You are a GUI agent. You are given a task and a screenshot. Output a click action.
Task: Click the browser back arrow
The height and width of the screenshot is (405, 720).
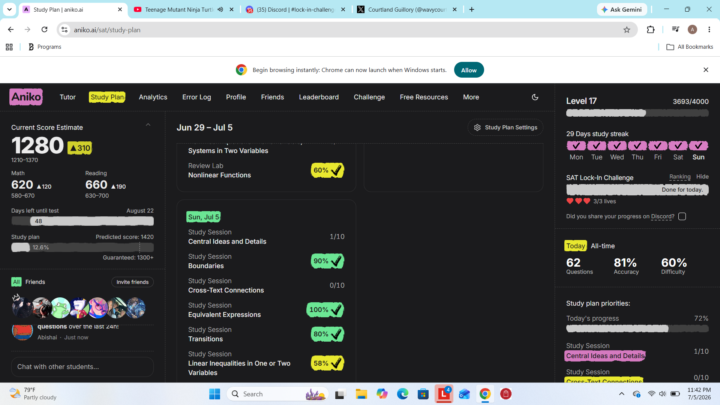(11, 30)
